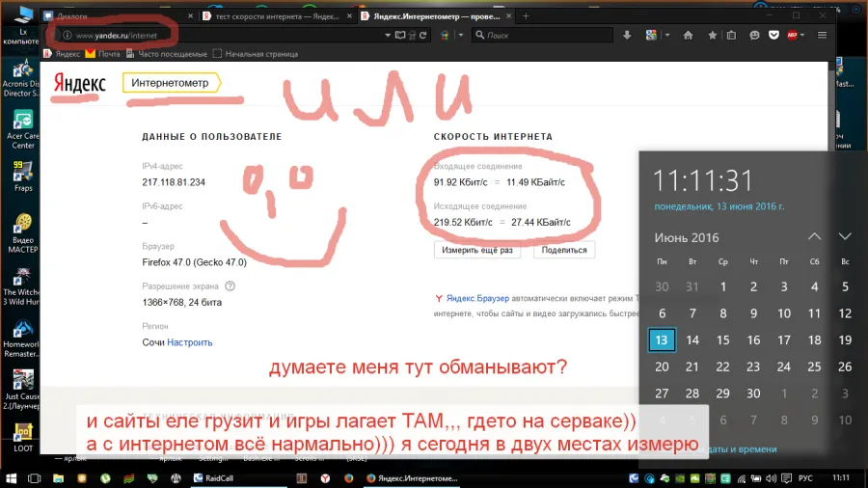Close the 'тест скорости интернета' tab
Viewport: 868px width, 488px height.
[x=349, y=16]
